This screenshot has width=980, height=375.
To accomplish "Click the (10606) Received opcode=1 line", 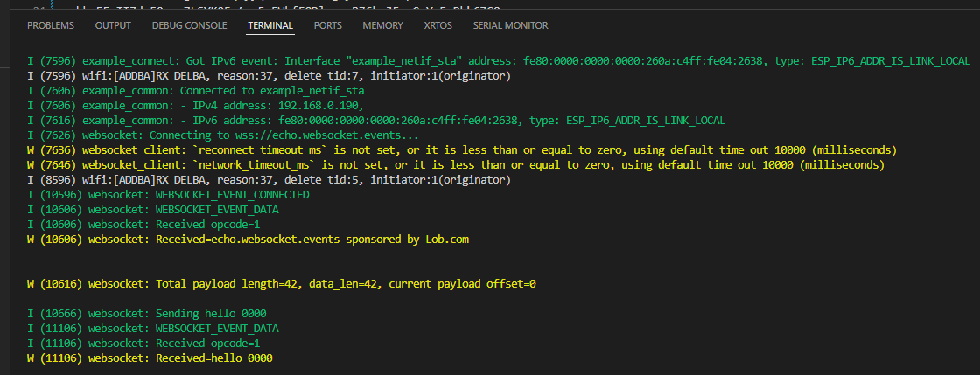I will point(143,225).
